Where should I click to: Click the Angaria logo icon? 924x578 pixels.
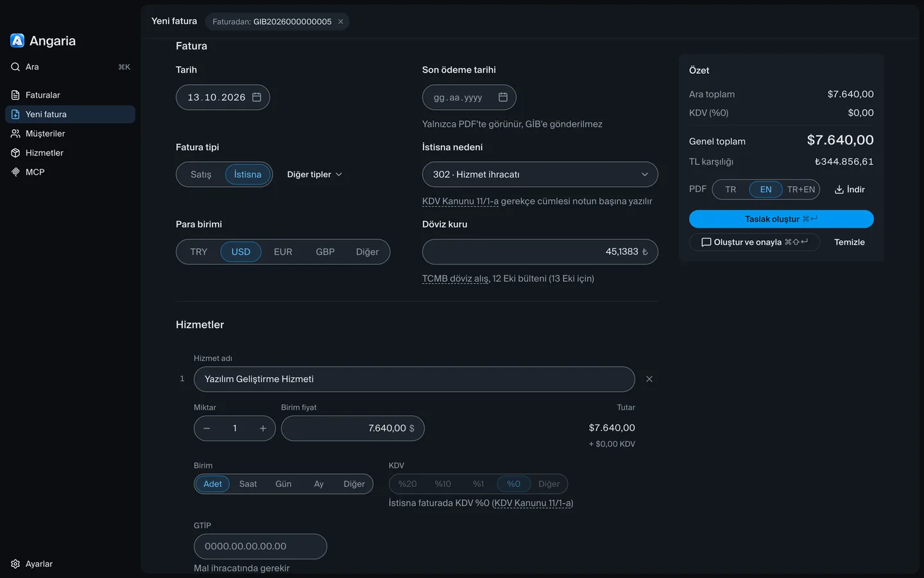coord(17,40)
